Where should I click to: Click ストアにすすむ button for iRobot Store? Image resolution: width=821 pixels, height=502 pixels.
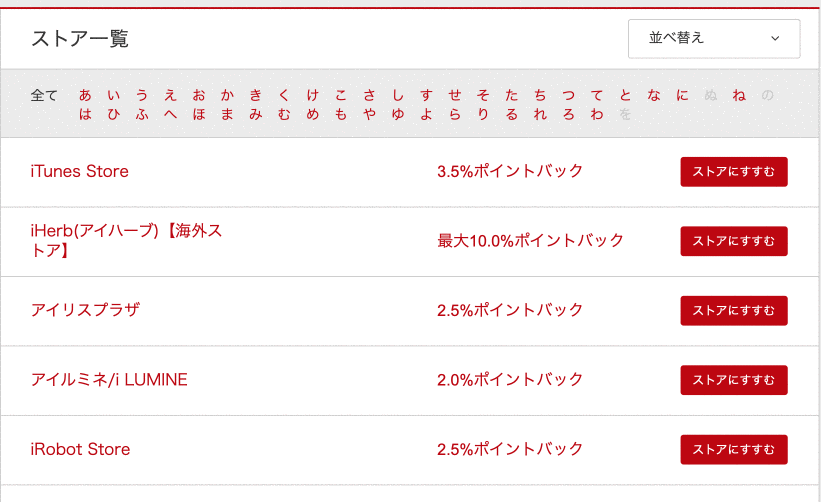[734, 450]
